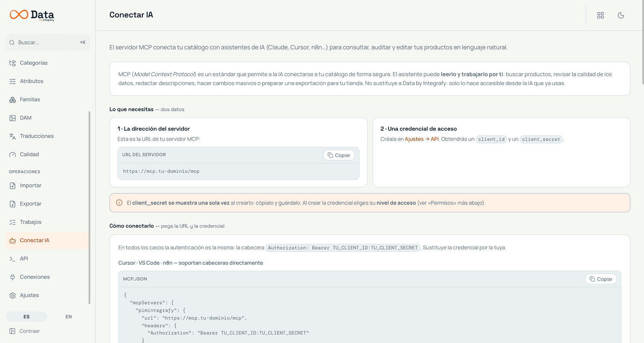This screenshot has width=644, height=343.
Task: Click the Exportar file icon
Action: [x=12, y=204]
